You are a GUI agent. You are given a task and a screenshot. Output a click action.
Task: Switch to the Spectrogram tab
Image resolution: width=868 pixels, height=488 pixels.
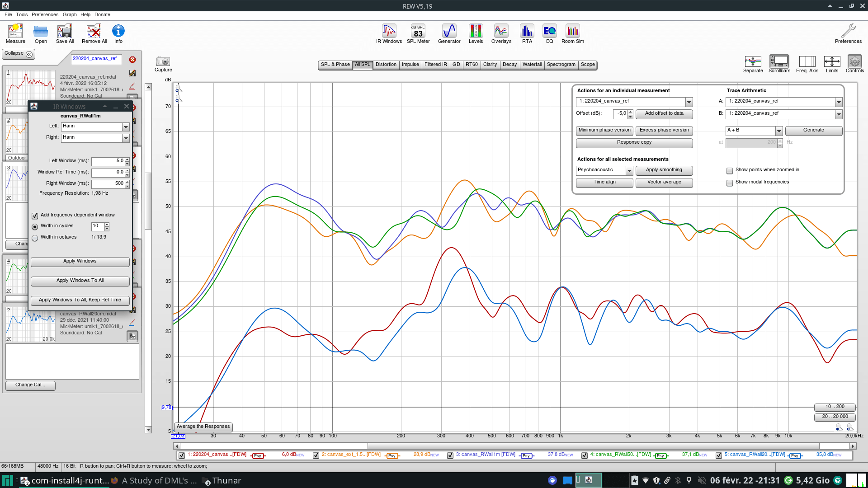point(561,65)
